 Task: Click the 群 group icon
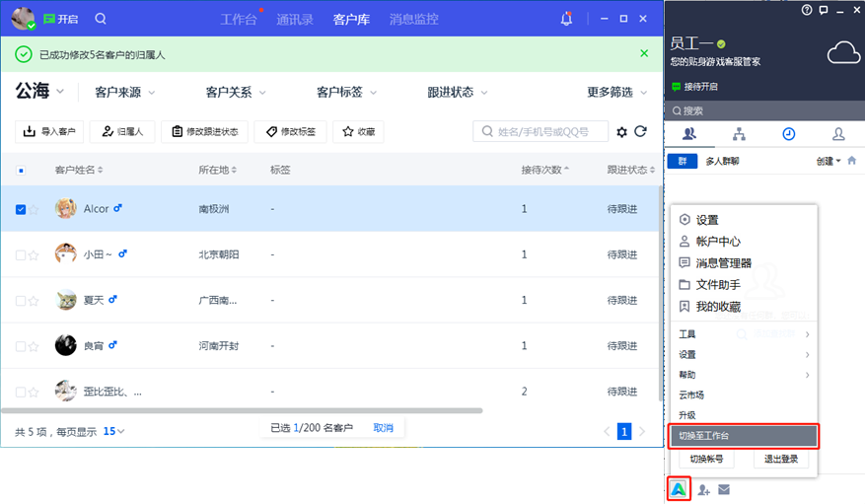click(x=683, y=161)
